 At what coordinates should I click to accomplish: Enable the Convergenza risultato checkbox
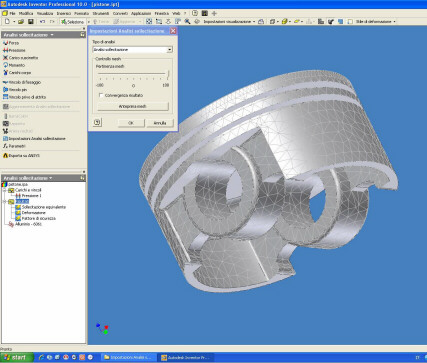101,95
